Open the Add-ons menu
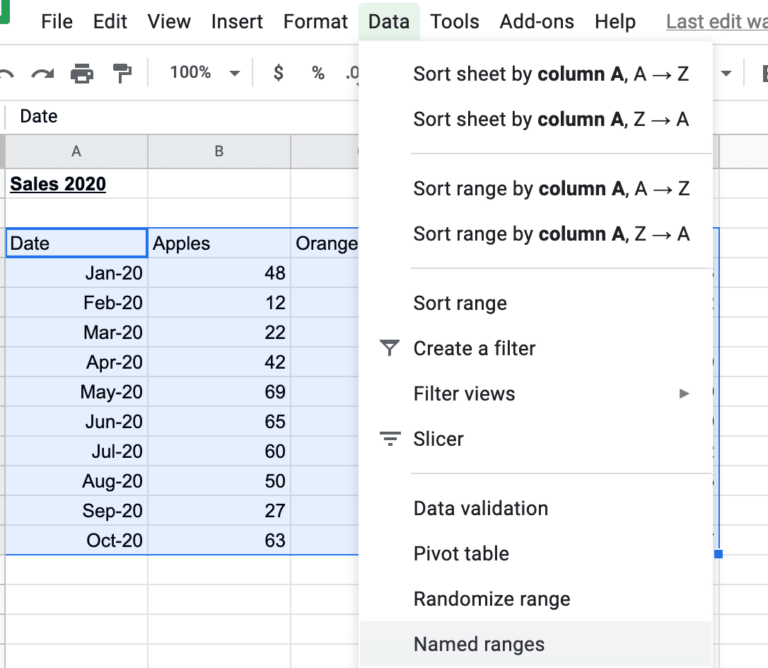 537,22
